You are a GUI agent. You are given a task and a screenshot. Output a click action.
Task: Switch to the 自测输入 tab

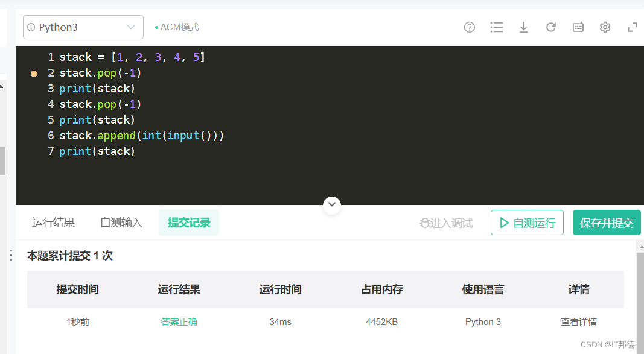coord(121,223)
